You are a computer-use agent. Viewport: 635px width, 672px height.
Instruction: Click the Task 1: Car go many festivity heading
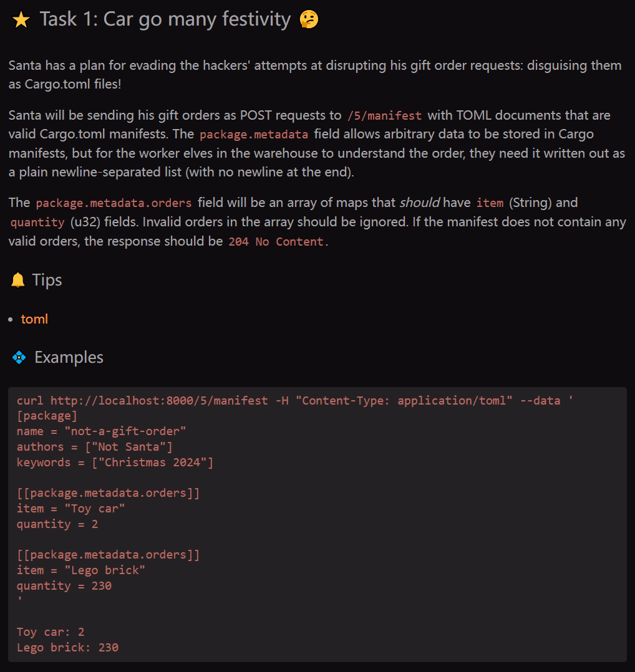point(165,19)
